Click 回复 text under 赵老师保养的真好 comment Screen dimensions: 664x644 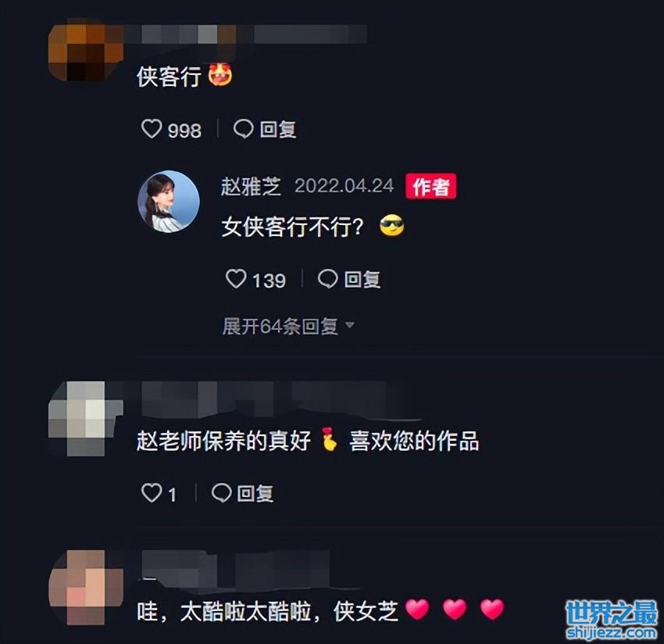[x=255, y=494]
